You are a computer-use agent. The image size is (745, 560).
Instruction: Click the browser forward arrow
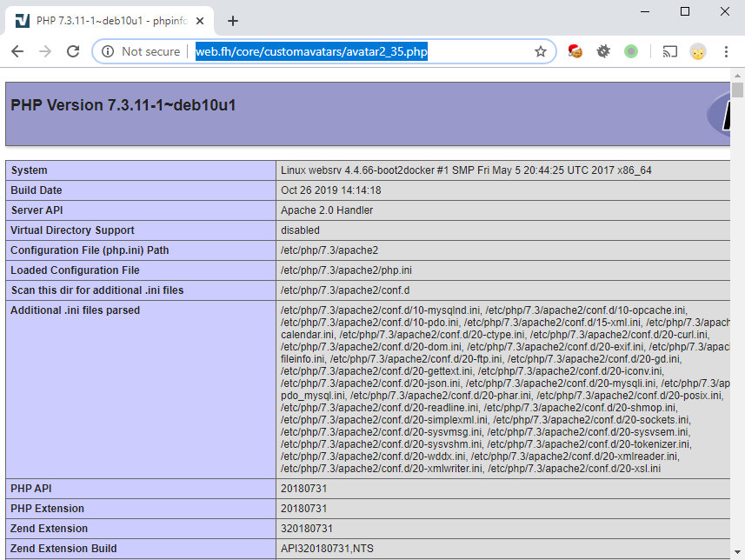(x=45, y=51)
